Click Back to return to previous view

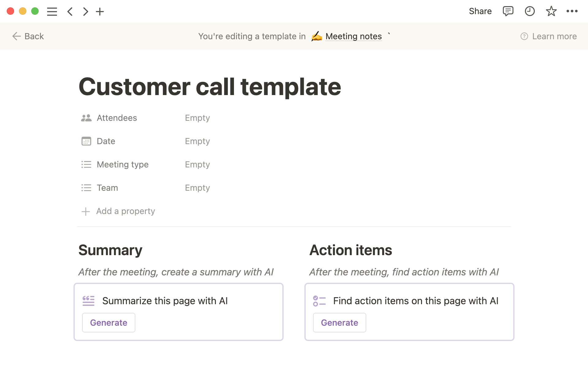pos(28,36)
